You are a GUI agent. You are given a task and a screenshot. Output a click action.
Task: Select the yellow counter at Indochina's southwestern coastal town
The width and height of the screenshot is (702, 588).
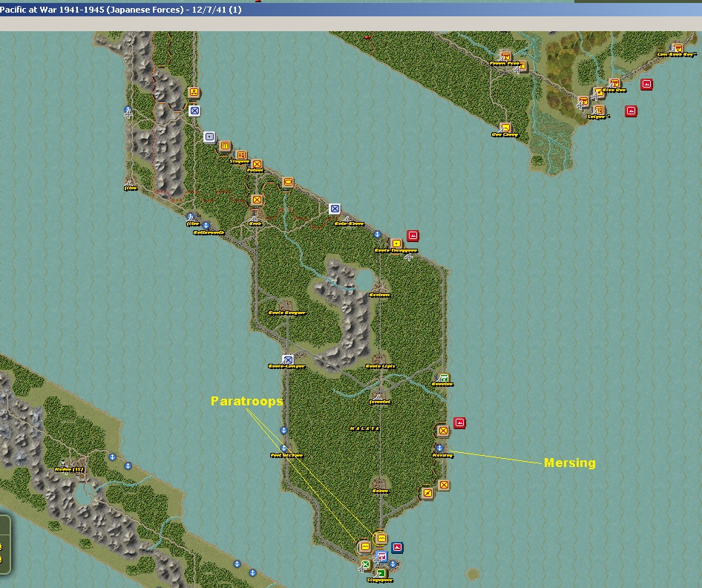(505, 128)
